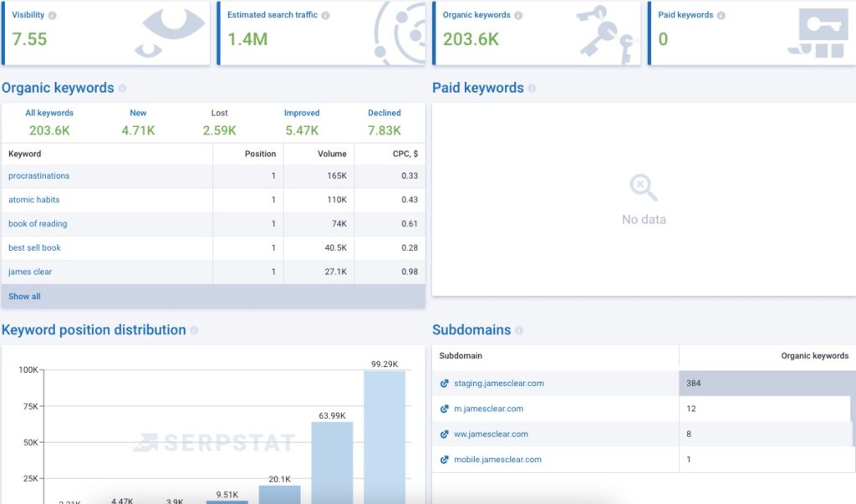Open staging.jamesclear.com subdomain link

(499, 384)
